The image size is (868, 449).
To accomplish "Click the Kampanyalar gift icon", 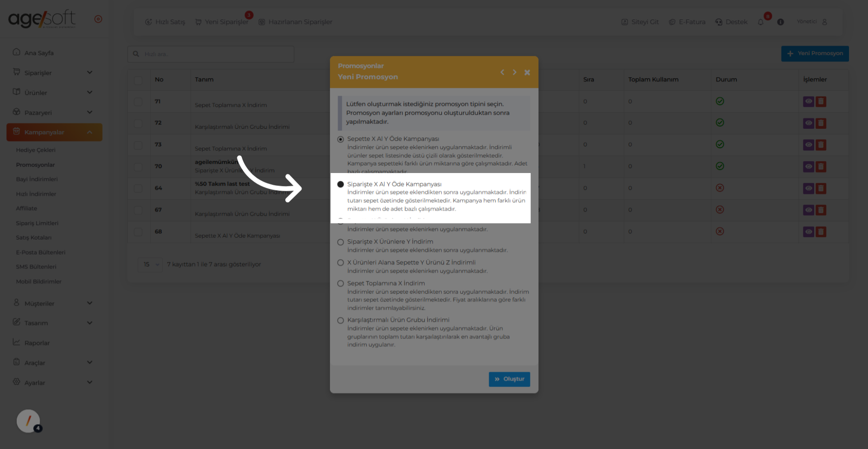I will [17, 131].
